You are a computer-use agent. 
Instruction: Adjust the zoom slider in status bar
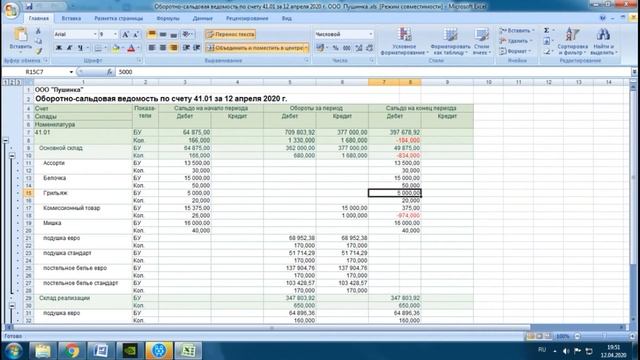coord(603,336)
